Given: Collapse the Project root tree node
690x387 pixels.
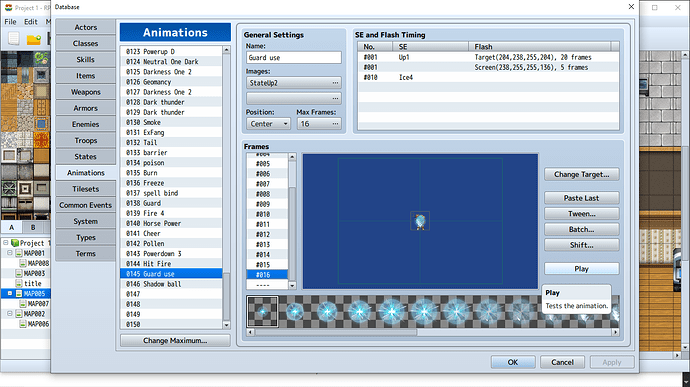Looking at the screenshot, I should pyautogui.click(x=5, y=243).
